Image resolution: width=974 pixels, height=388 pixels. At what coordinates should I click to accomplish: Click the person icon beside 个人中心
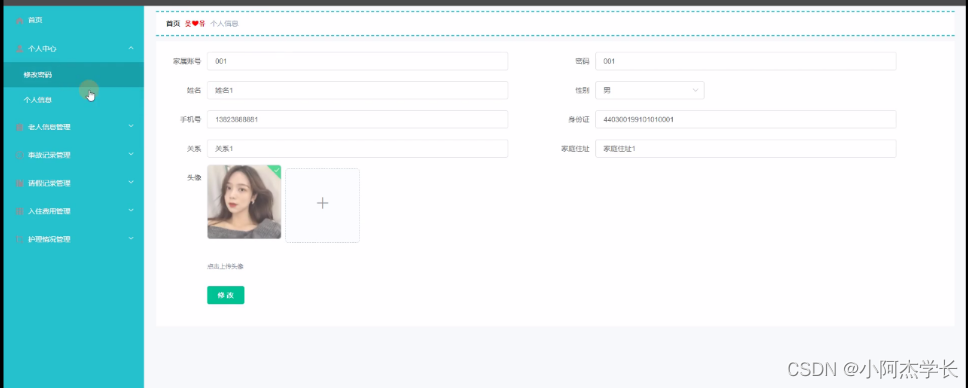click(19, 48)
